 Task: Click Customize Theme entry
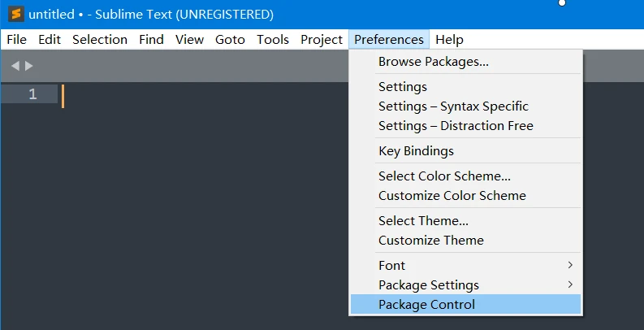click(x=430, y=240)
